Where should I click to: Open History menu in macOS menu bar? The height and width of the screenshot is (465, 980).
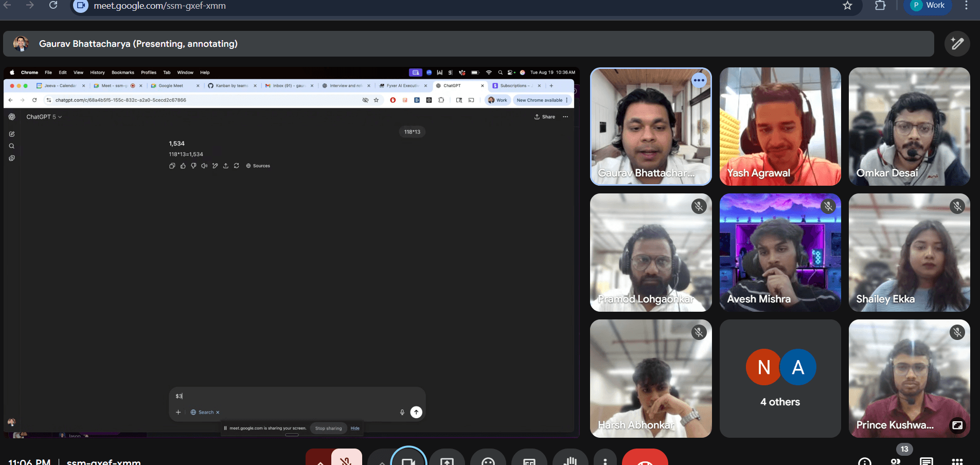pos(97,73)
